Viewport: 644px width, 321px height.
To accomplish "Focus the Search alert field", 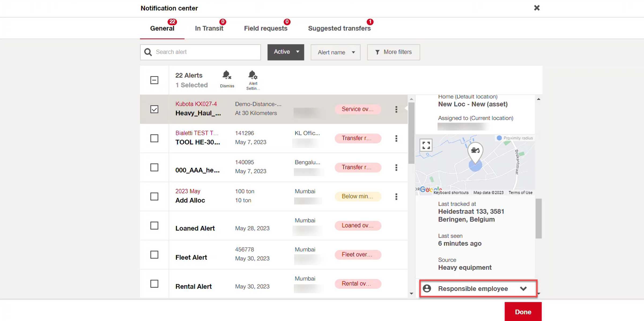I will click(x=200, y=52).
